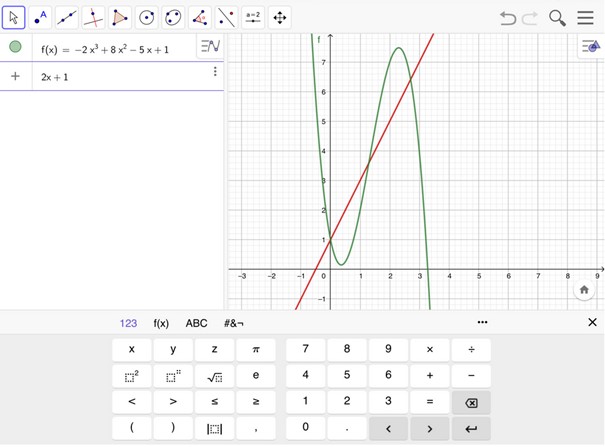Hide the f(x) graph using green circle
The height and width of the screenshot is (447, 605).
(15, 47)
